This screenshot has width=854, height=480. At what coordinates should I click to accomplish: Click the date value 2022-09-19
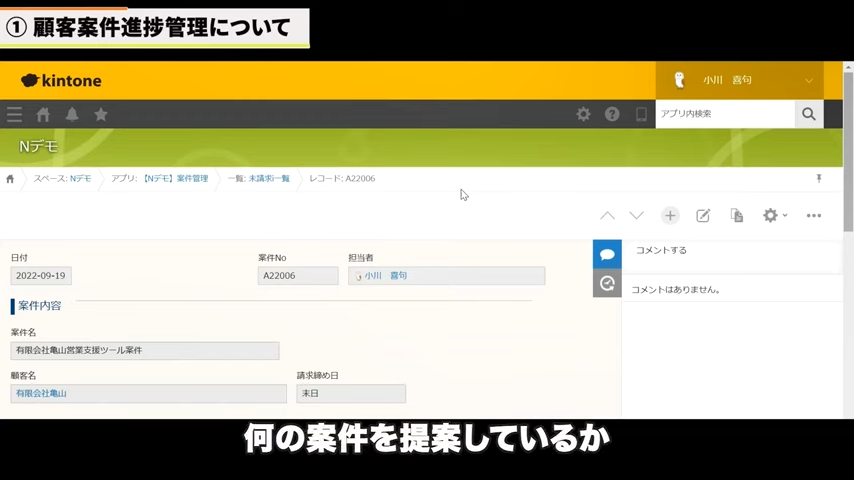[x=41, y=276]
